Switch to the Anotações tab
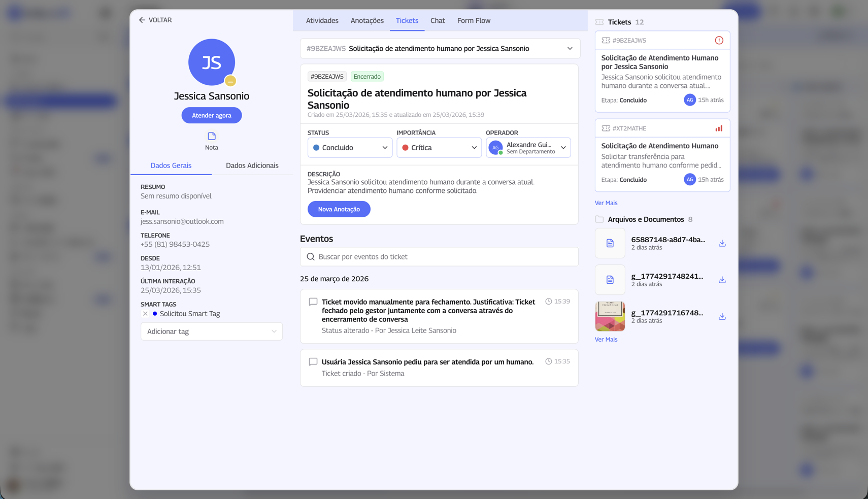The height and width of the screenshot is (499, 868). tap(367, 21)
